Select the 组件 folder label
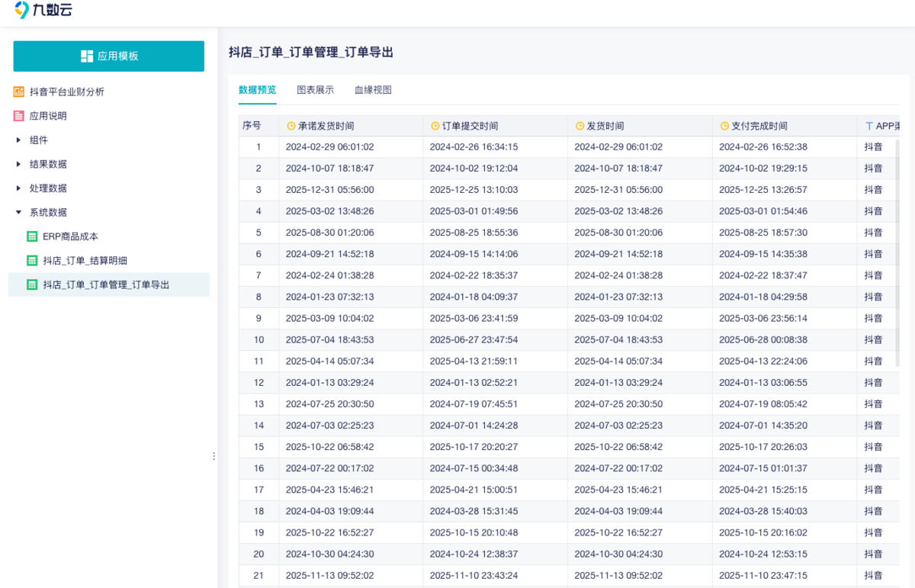This screenshot has width=915, height=588. click(x=39, y=140)
